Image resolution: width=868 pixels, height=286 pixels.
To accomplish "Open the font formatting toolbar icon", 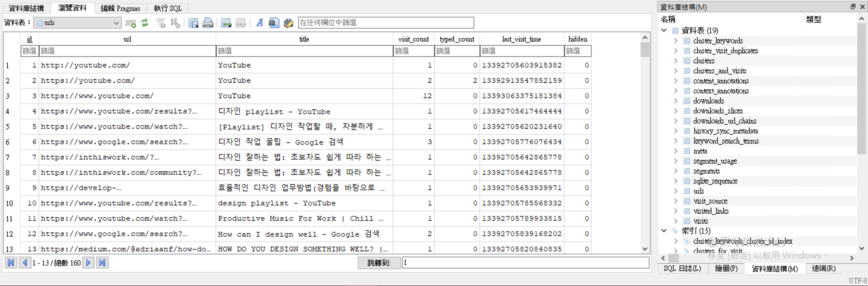I will [260, 23].
